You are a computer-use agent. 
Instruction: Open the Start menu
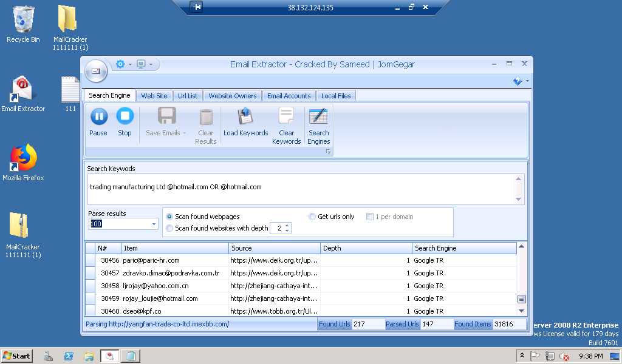coord(16,356)
